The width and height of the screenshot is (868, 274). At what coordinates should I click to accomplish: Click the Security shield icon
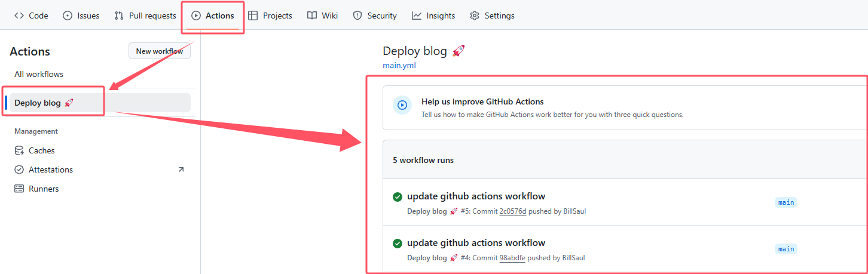[357, 16]
